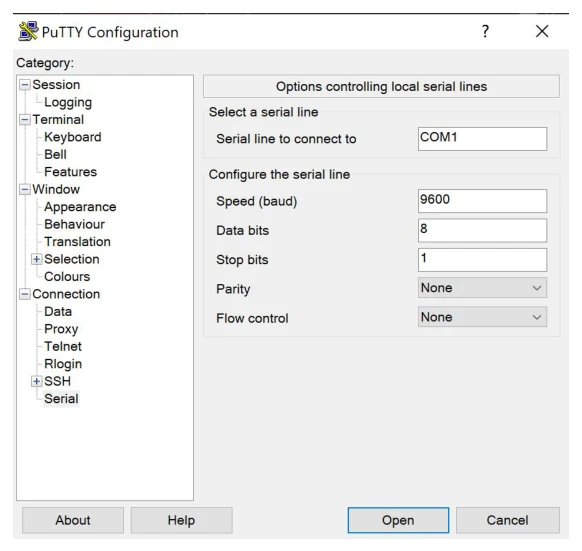Open Features settings category
Viewport: 582px width, 551px height.
(x=71, y=172)
